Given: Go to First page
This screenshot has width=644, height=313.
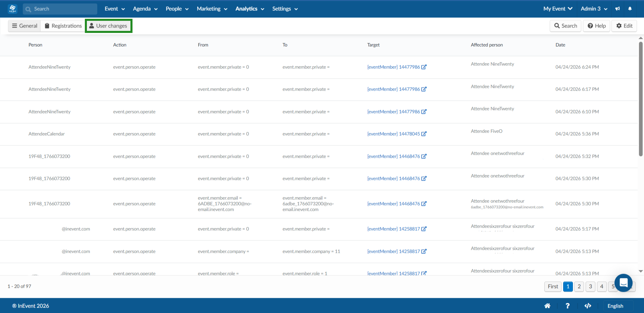Looking at the screenshot, I should 553,286.
